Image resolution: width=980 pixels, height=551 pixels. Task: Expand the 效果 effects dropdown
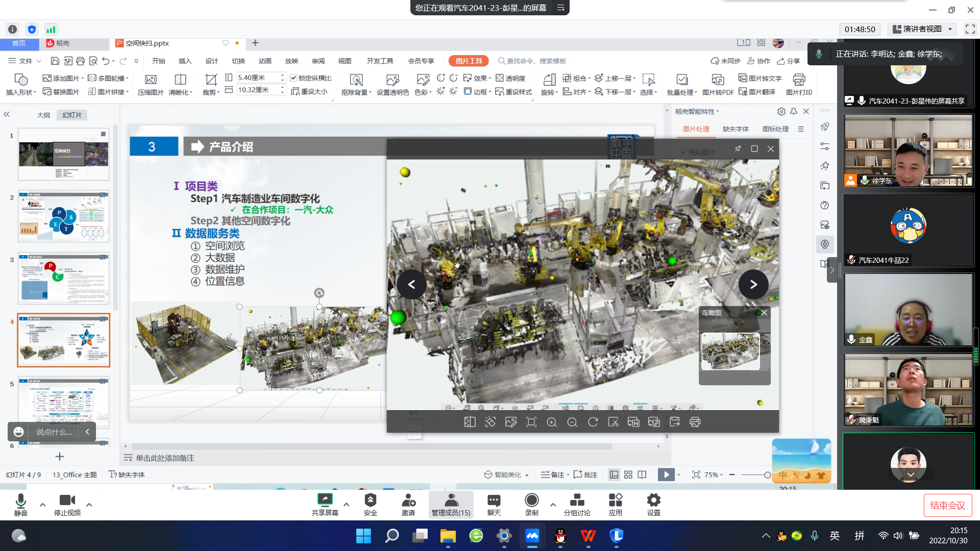point(489,78)
